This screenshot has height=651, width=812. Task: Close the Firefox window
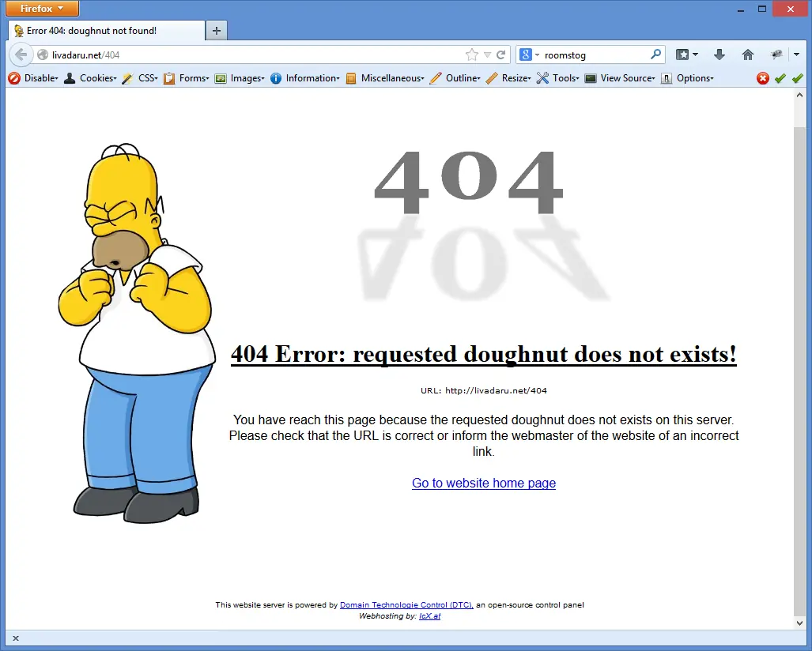(x=790, y=9)
